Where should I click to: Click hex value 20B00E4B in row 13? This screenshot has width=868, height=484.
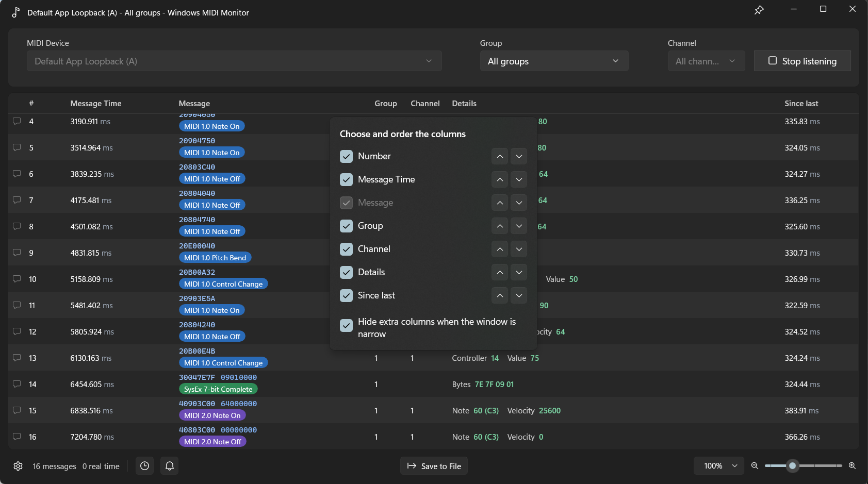click(x=197, y=351)
